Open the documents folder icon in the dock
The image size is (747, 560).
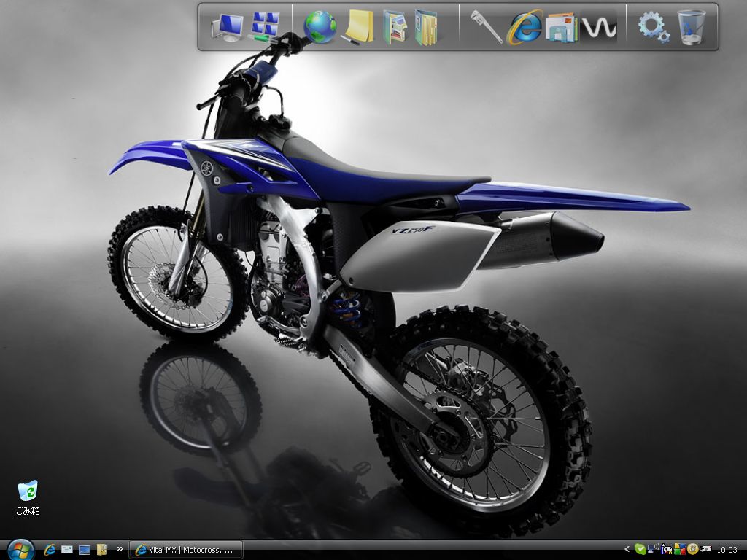click(425, 27)
